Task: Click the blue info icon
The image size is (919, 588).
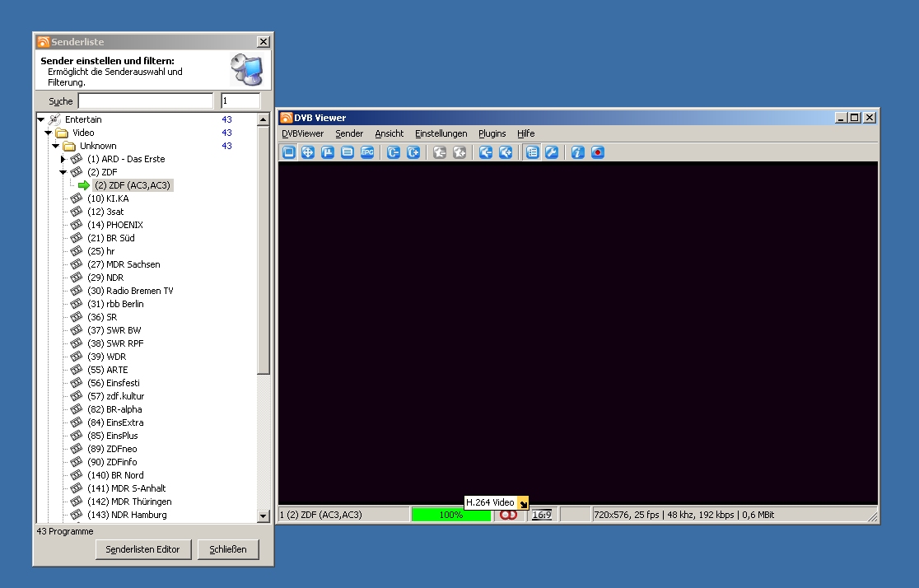Action: [x=578, y=152]
